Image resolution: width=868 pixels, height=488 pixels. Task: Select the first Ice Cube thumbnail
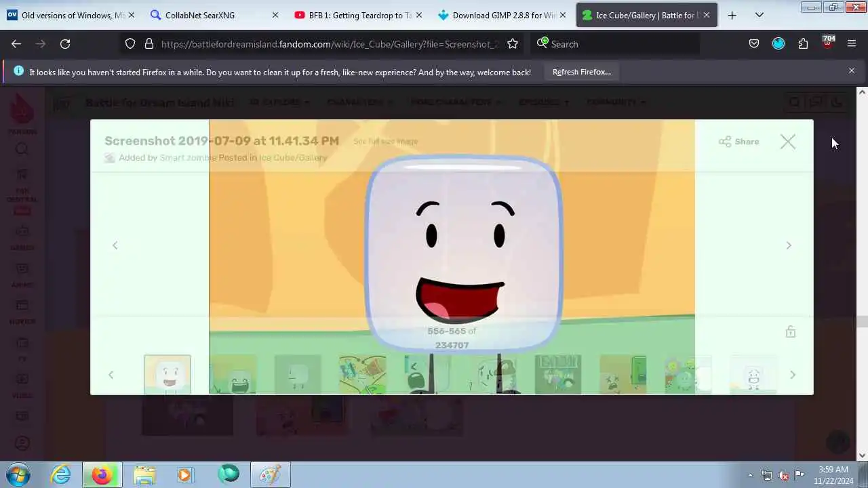point(167,374)
